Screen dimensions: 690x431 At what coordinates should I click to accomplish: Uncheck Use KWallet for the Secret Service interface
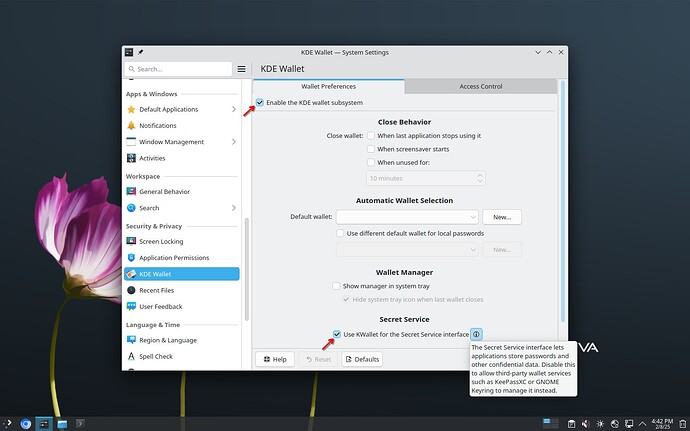point(337,335)
